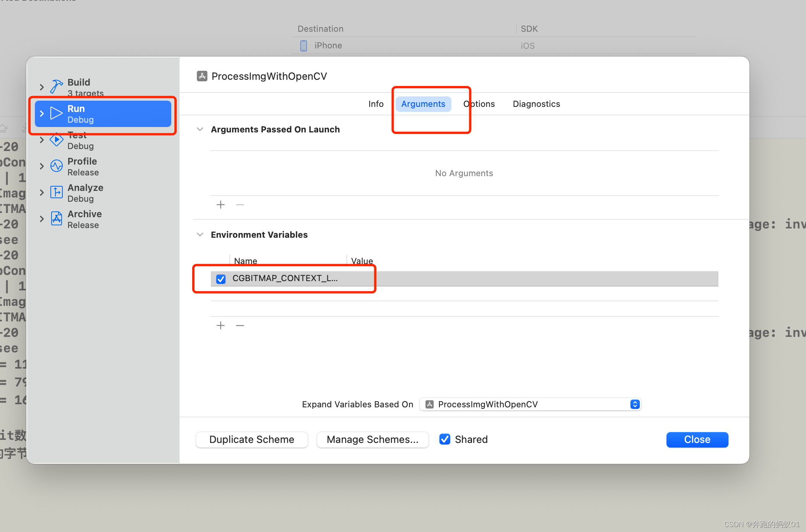The height and width of the screenshot is (532, 806).
Task: Click add environment variable plus button
Action: point(220,325)
